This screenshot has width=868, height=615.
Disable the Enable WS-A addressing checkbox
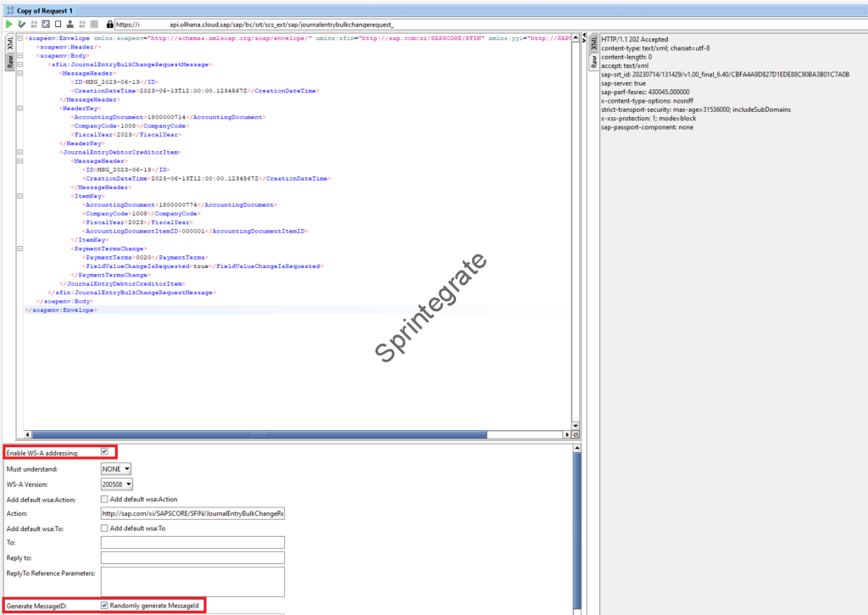click(104, 452)
